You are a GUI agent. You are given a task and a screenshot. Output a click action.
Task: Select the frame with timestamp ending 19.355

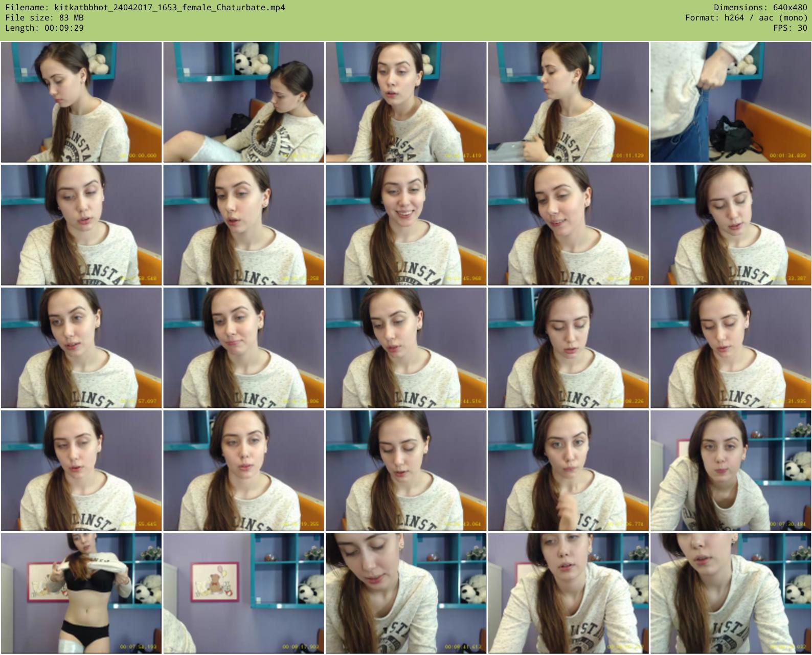[243, 471]
